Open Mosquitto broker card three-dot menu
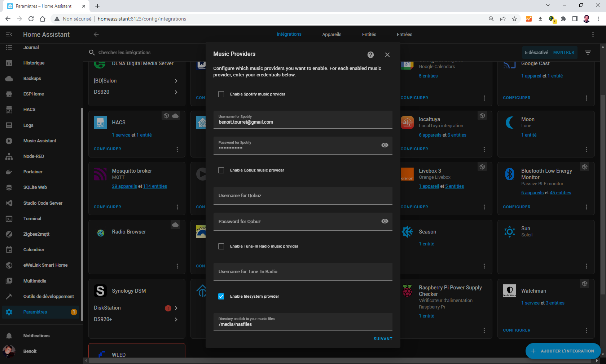The height and width of the screenshot is (364, 606). [177, 207]
